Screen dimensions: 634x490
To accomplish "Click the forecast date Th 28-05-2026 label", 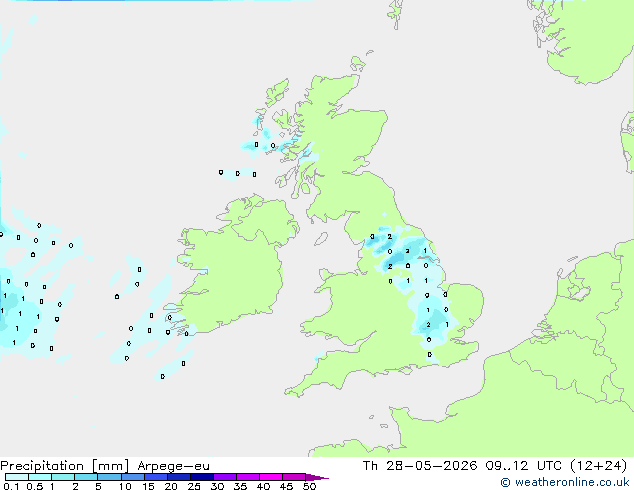I will pyautogui.click(x=420, y=466).
